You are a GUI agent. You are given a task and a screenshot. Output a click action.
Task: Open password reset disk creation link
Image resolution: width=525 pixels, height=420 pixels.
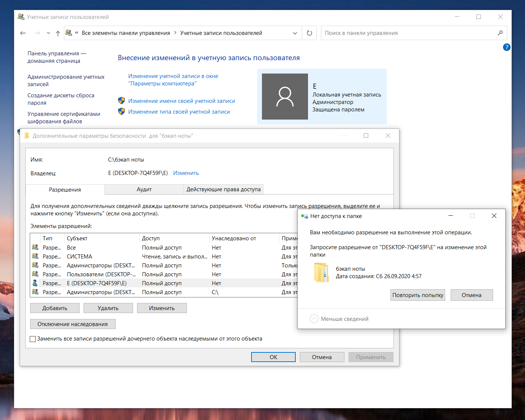[61, 99]
